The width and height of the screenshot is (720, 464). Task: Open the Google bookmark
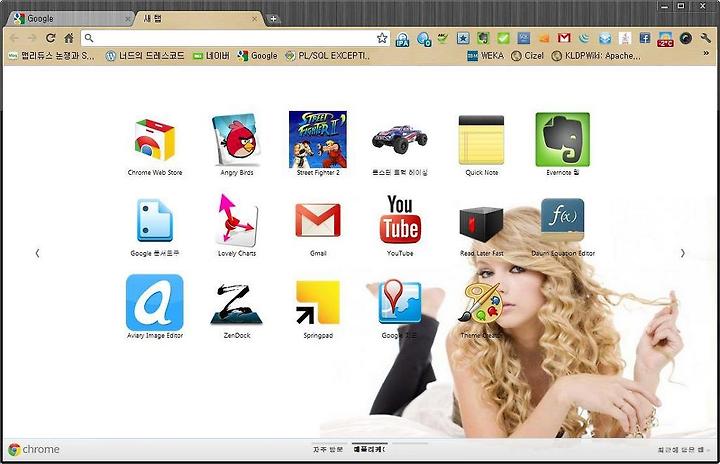click(258, 56)
